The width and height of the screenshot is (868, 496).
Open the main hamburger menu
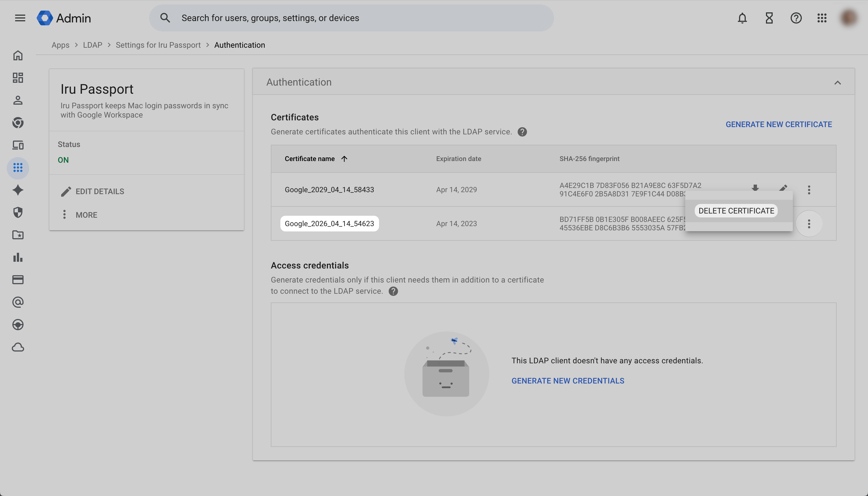click(x=20, y=18)
